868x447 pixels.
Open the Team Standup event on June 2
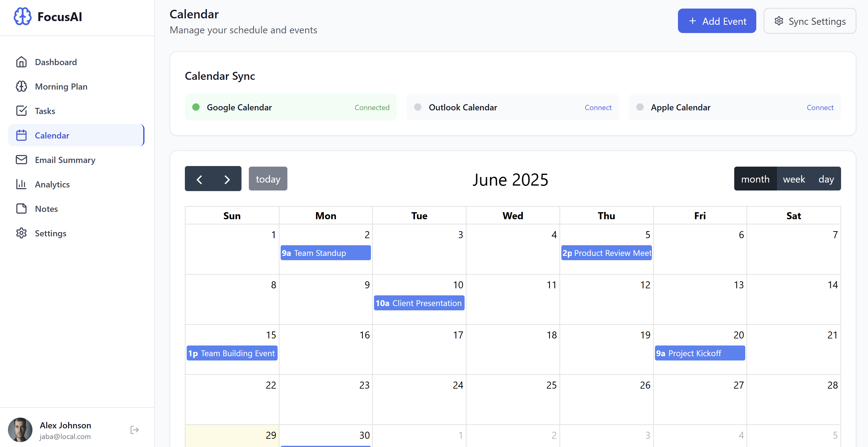(x=326, y=253)
